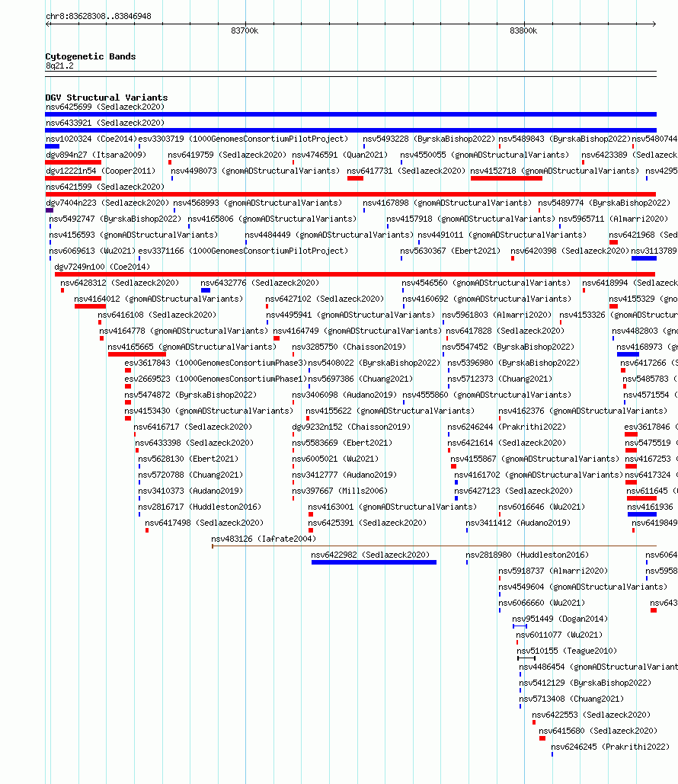Open nsv510155 (Teague2010) variant
The height and width of the screenshot is (784, 678).
click(567, 651)
